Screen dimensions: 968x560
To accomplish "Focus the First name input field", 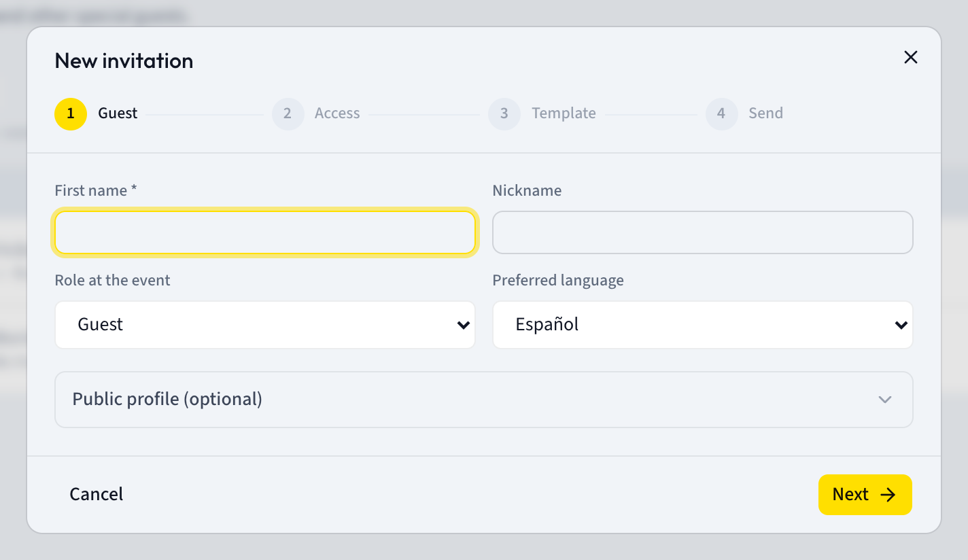I will (x=265, y=232).
